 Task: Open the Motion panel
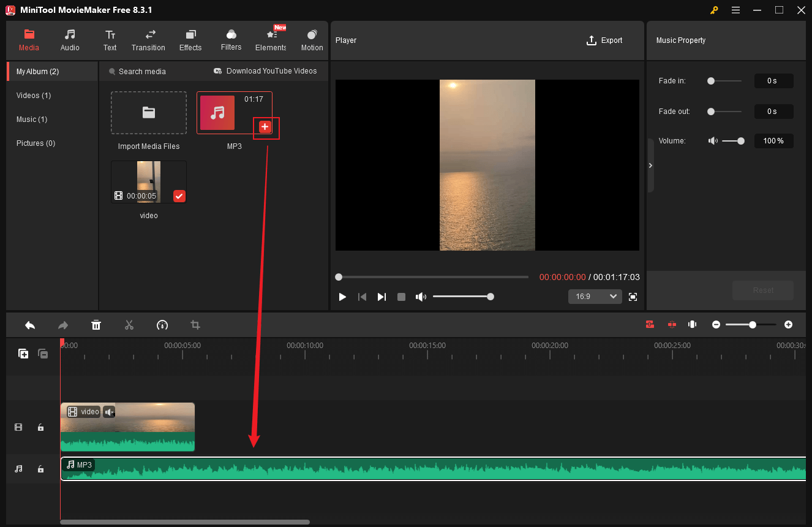click(x=312, y=40)
